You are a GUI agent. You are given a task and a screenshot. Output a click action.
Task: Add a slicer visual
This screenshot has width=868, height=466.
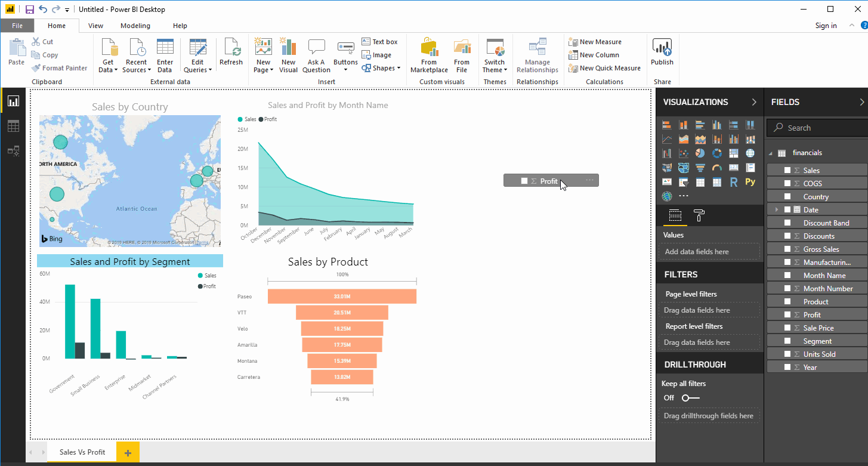pyautogui.click(x=684, y=182)
